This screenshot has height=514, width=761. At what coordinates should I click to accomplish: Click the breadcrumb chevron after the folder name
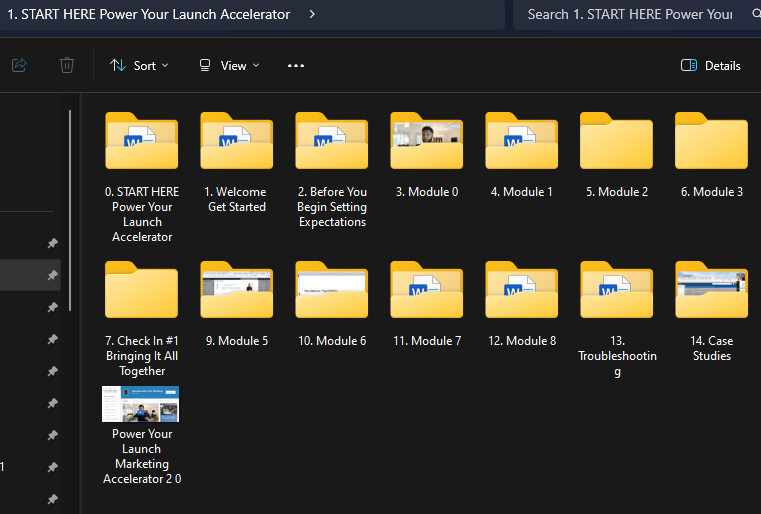click(x=313, y=14)
